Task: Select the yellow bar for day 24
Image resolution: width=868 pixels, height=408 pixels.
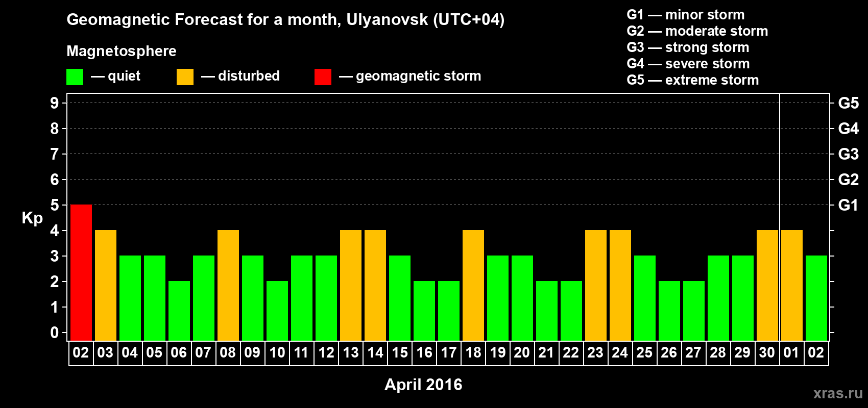Action: (620, 286)
